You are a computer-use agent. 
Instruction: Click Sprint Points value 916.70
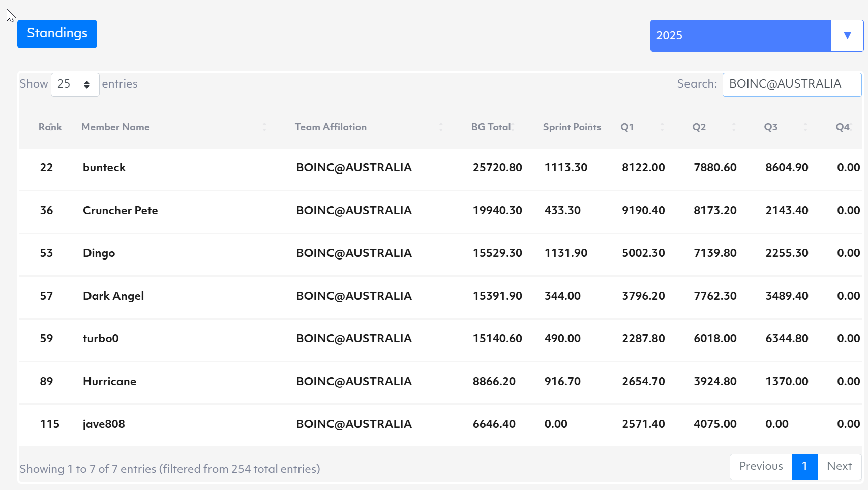(x=562, y=382)
